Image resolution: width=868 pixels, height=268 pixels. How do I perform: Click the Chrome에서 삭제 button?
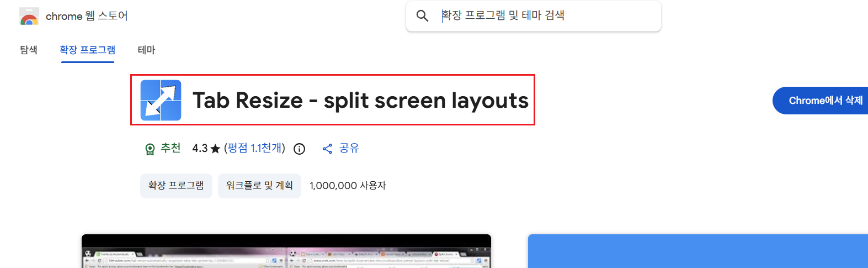pyautogui.click(x=821, y=101)
